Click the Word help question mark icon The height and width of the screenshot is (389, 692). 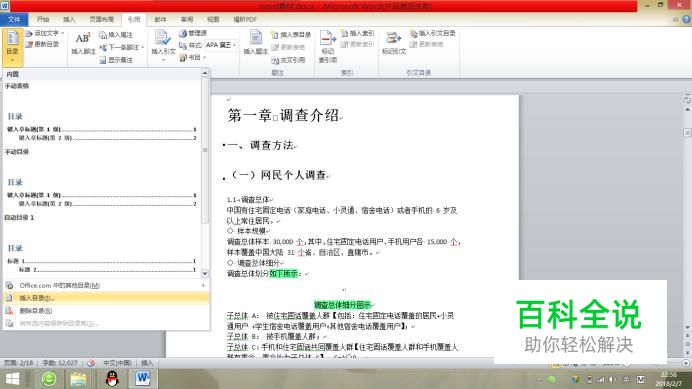686,19
